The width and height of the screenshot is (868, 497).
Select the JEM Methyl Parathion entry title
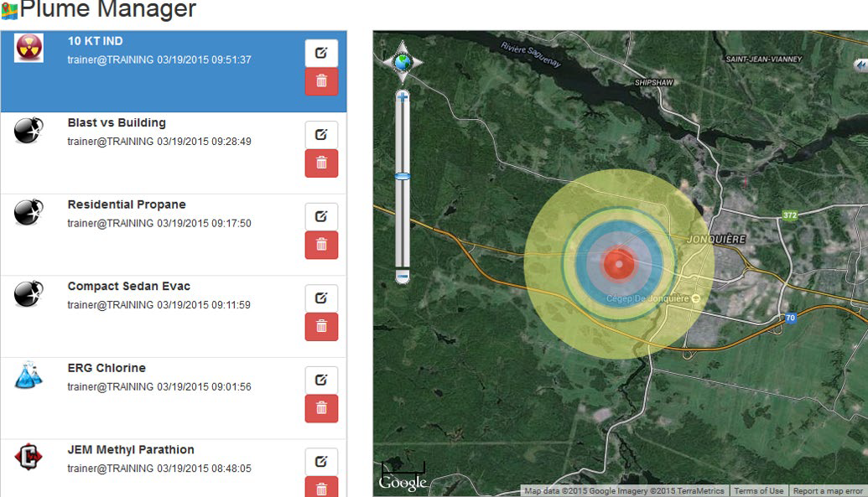(131, 449)
